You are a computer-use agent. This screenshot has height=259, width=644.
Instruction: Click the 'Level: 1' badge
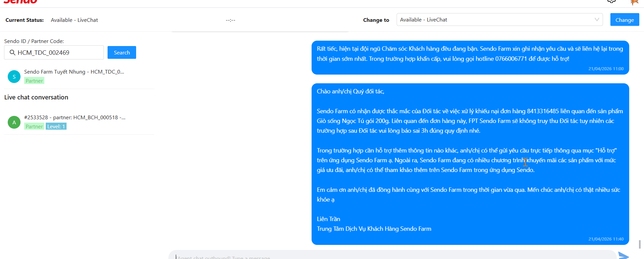click(x=56, y=126)
